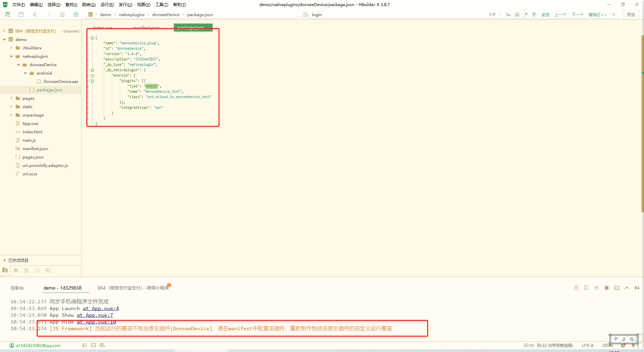Viewport: 644px width, 352px height.
Task: Click the save file icon
Action: 21,14
